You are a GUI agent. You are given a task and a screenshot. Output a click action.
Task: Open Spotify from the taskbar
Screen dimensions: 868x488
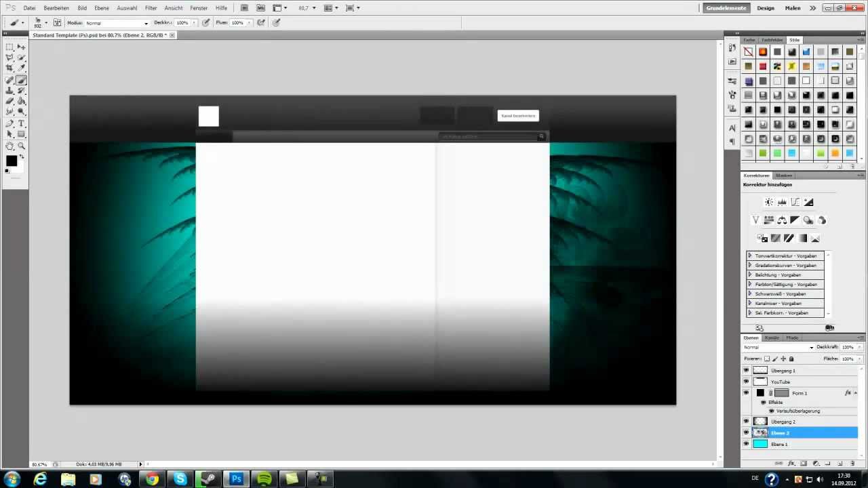(264, 479)
